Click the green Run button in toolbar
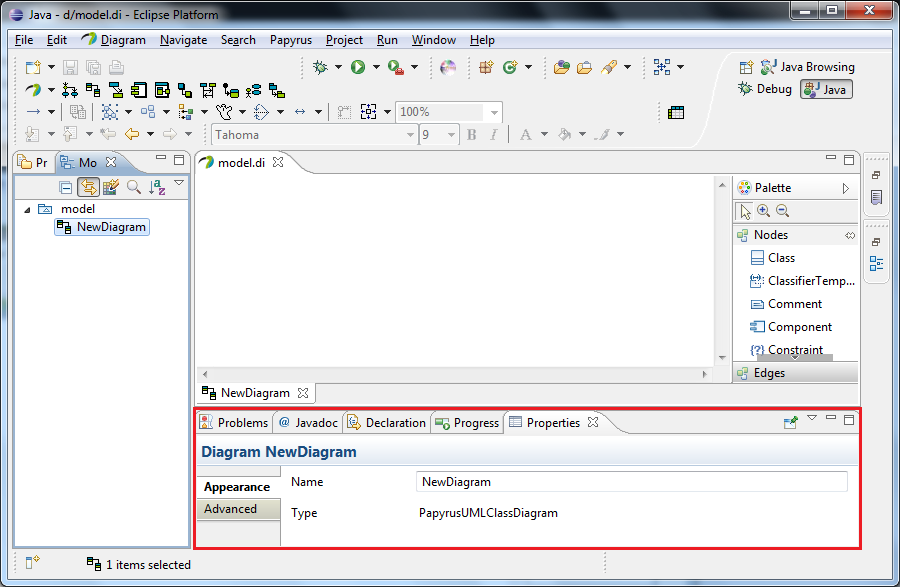Image resolution: width=900 pixels, height=587 pixels. pyautogui.click(x=358, y=67)
